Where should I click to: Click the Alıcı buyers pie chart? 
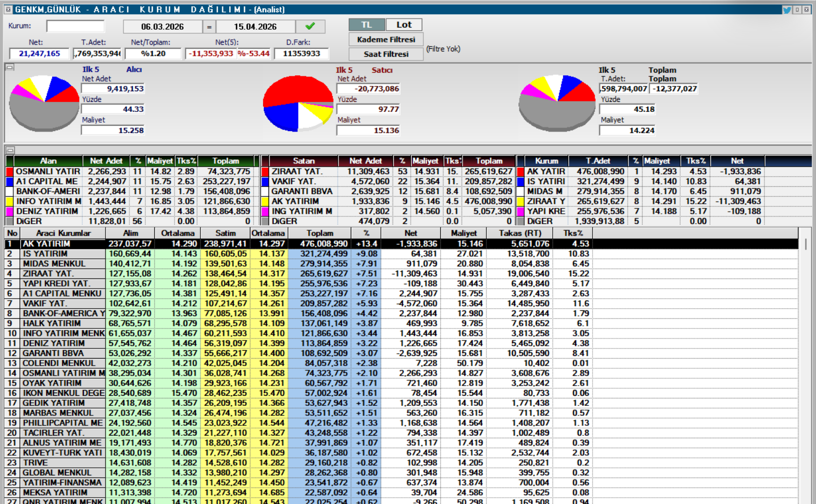tap(45, 102)
